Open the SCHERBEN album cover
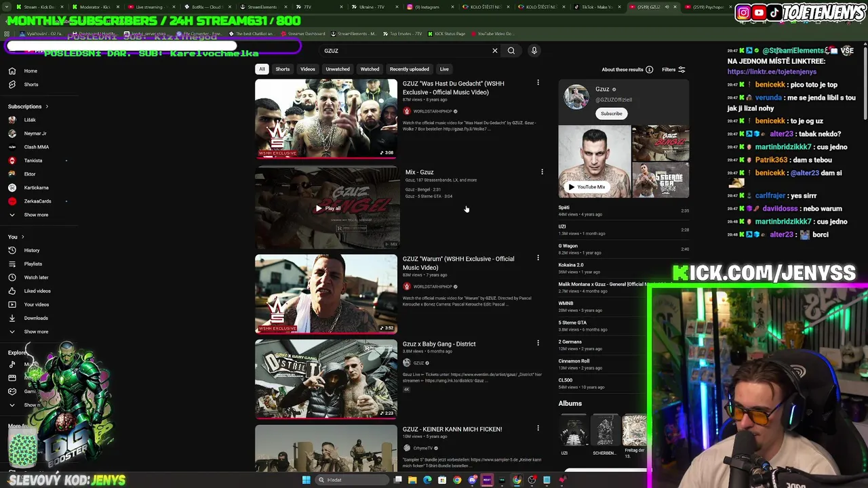Viewport: 868px width, 488px height. coord(605,430)
